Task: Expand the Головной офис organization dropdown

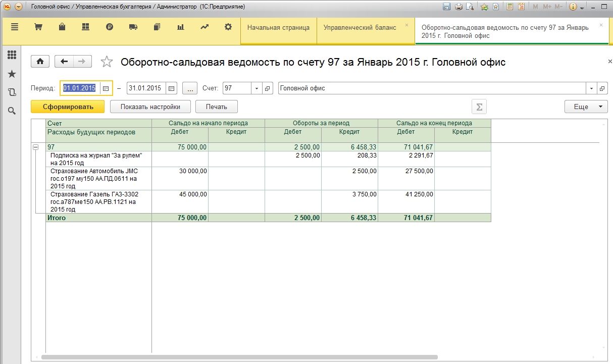Action: [x=591, y=88]
